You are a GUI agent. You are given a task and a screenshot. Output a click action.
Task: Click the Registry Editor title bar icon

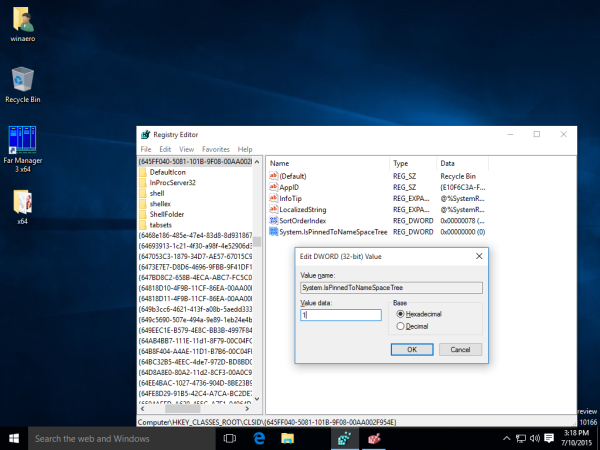(145, 134)
